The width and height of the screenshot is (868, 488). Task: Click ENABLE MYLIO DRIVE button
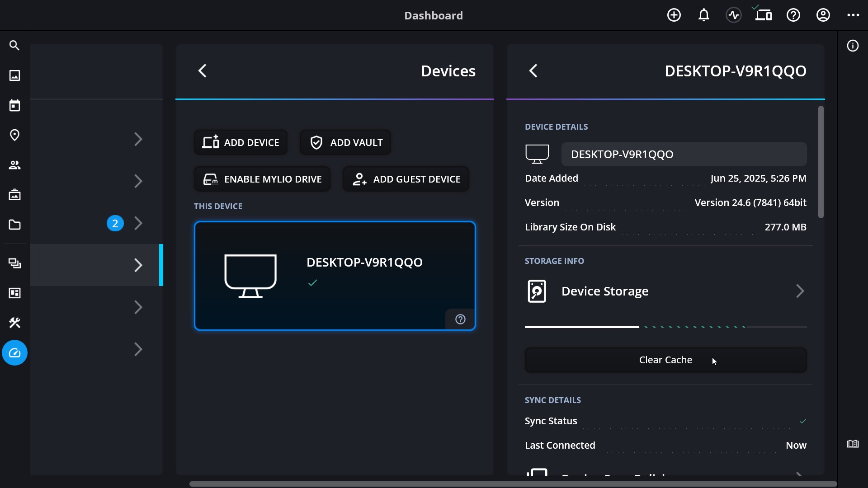pos(262,179)
